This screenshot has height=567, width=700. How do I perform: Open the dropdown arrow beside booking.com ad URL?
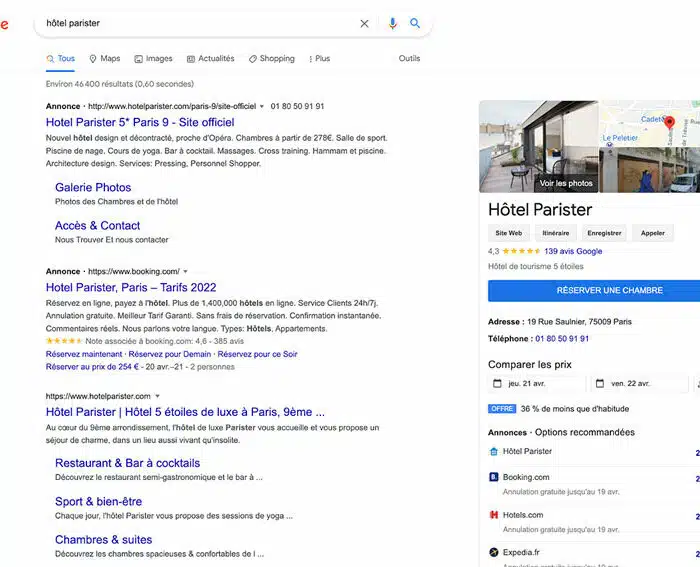coord(185,272)
